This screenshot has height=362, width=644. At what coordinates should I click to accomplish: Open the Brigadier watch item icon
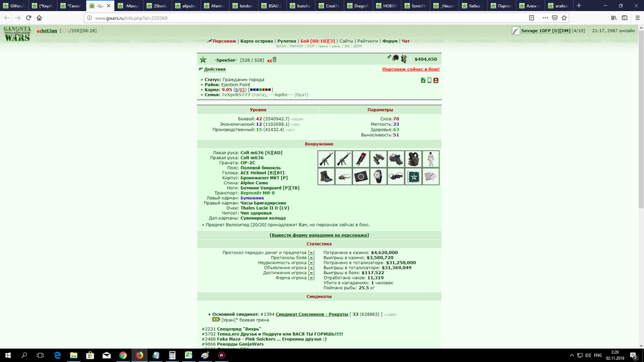[378, 177]
